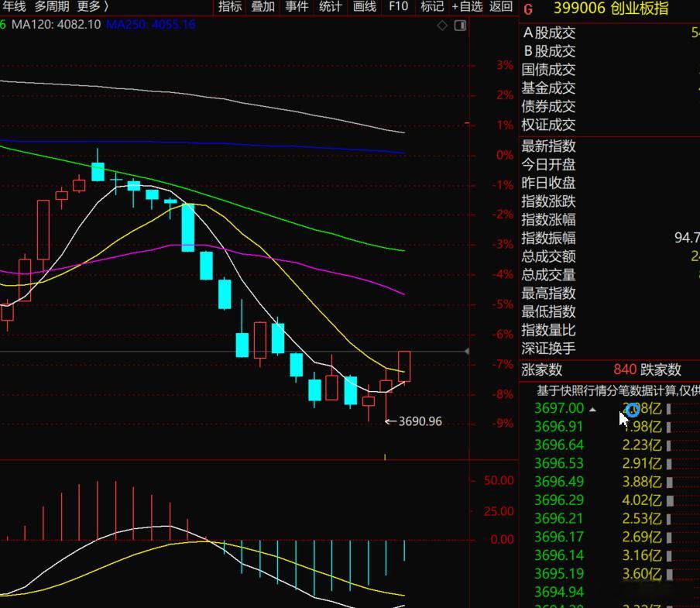Click the 最高指数 label
700x608 pixels.
pyautogui.click(x=548, y=294)
